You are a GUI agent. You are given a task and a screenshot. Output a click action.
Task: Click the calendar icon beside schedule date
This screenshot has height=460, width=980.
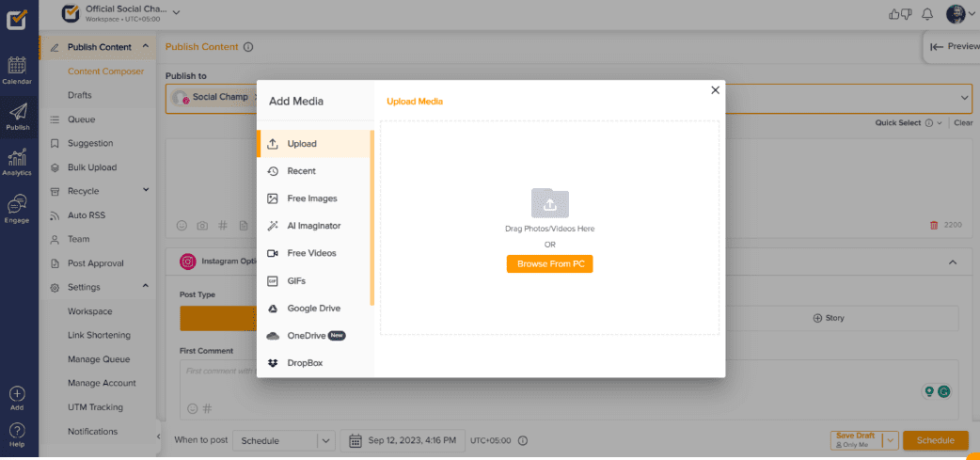(356, 440)
